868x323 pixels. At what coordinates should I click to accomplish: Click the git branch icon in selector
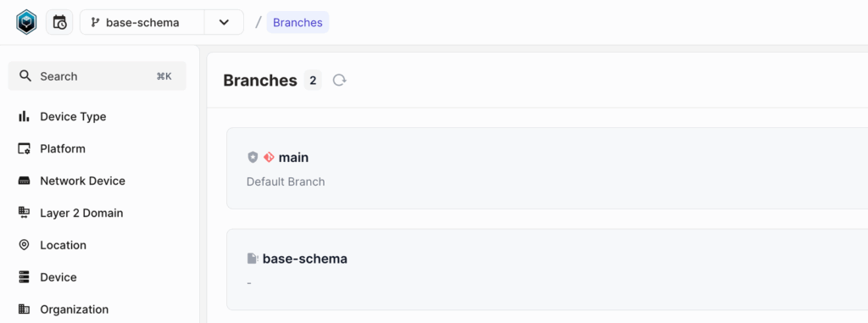pyautogui.click(x=95, y=23)
